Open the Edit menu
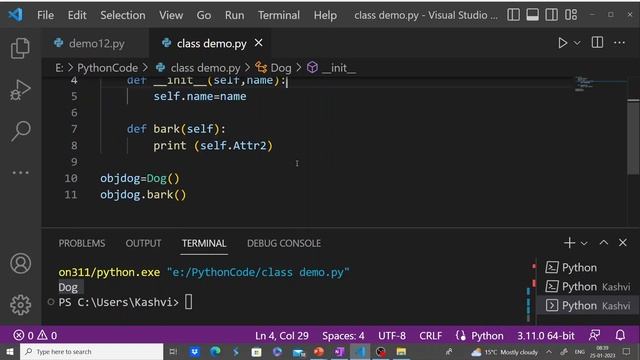Image resolution: width=640 pixels, height=360 pixels. 77,16
